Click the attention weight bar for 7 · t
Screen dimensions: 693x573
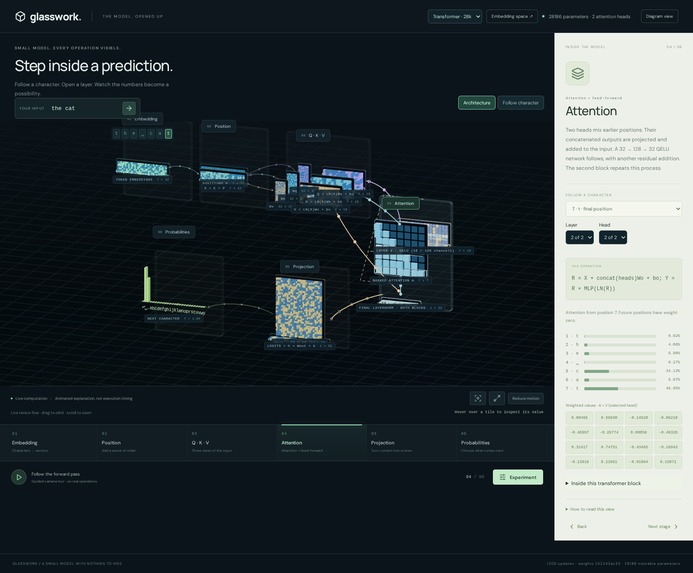click(x=620, y=389)
